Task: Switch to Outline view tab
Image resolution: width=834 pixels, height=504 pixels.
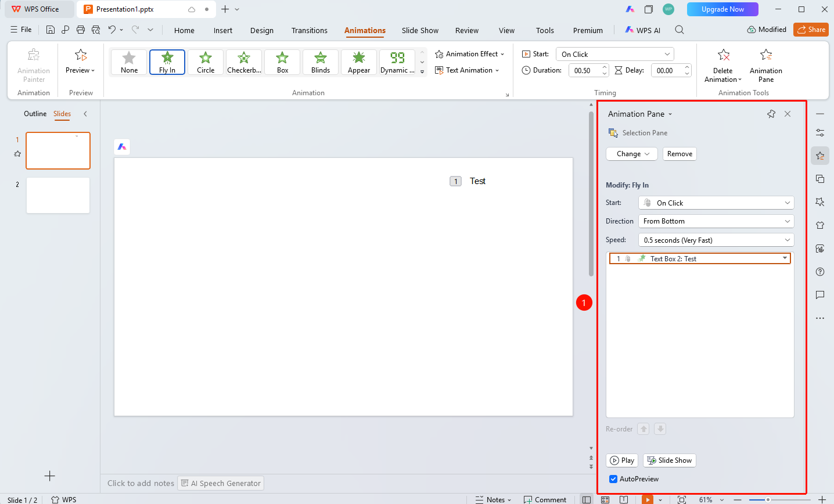Action: coord(35,114)
